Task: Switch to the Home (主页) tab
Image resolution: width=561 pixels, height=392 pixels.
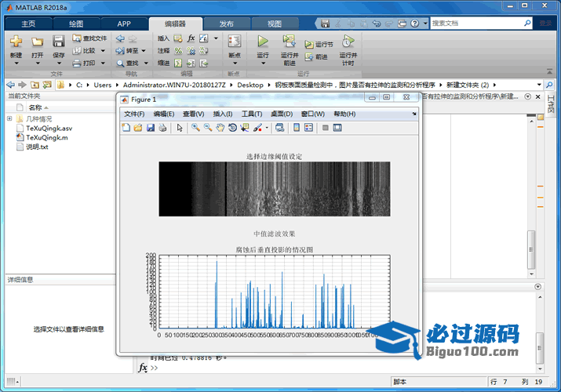Action: [28, 24]
